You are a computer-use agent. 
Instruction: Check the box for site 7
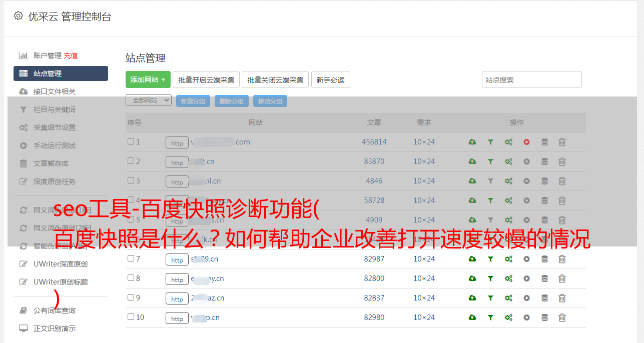click(x=131, y=258)
